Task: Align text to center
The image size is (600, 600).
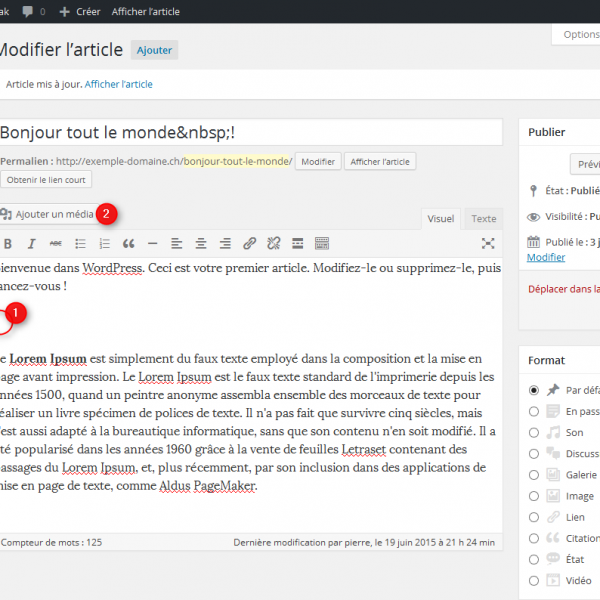Action: (x=201, y=243)
